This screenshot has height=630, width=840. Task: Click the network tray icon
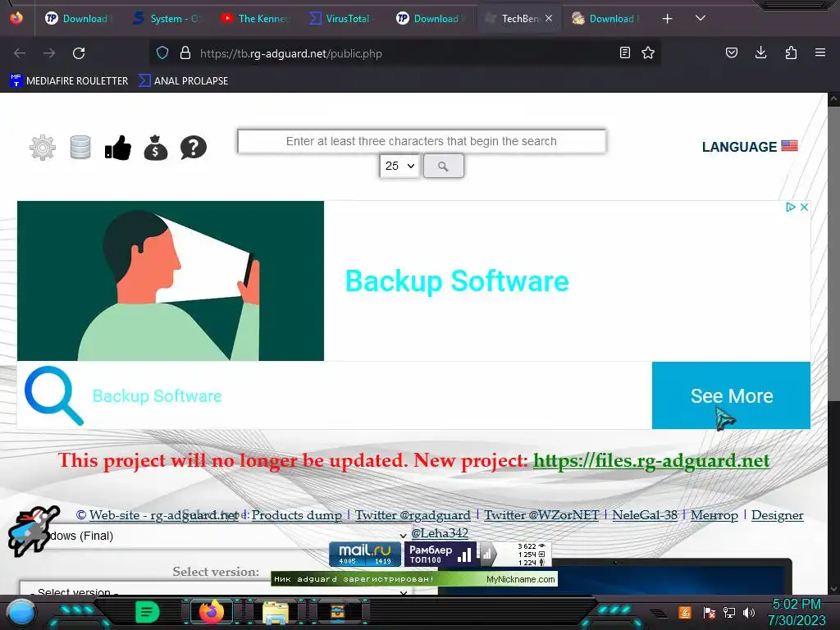[x=728, y=612]
